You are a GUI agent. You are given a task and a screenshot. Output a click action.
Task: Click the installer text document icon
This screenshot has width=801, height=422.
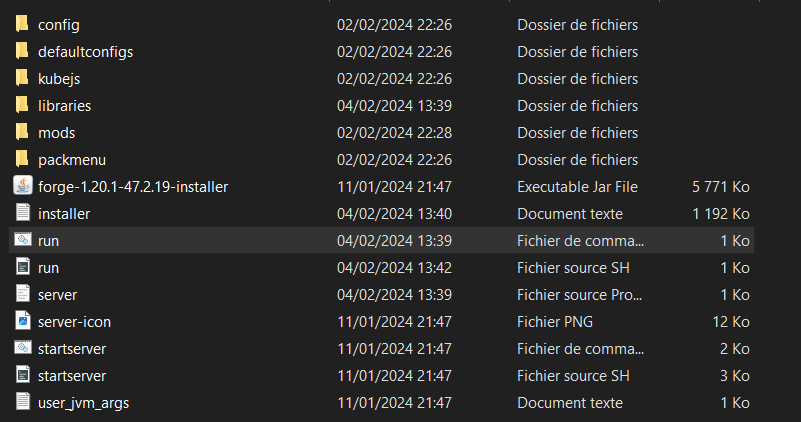coord(22,213)
